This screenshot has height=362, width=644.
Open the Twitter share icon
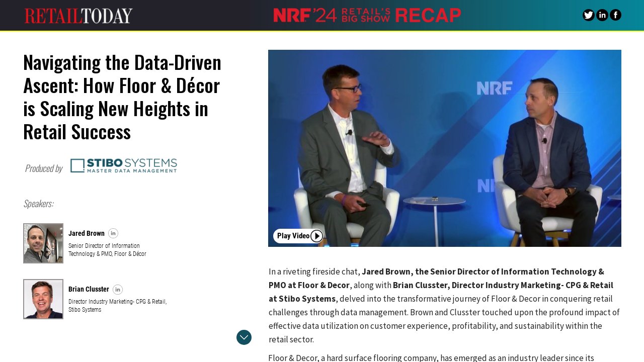[x=588, y=15]
